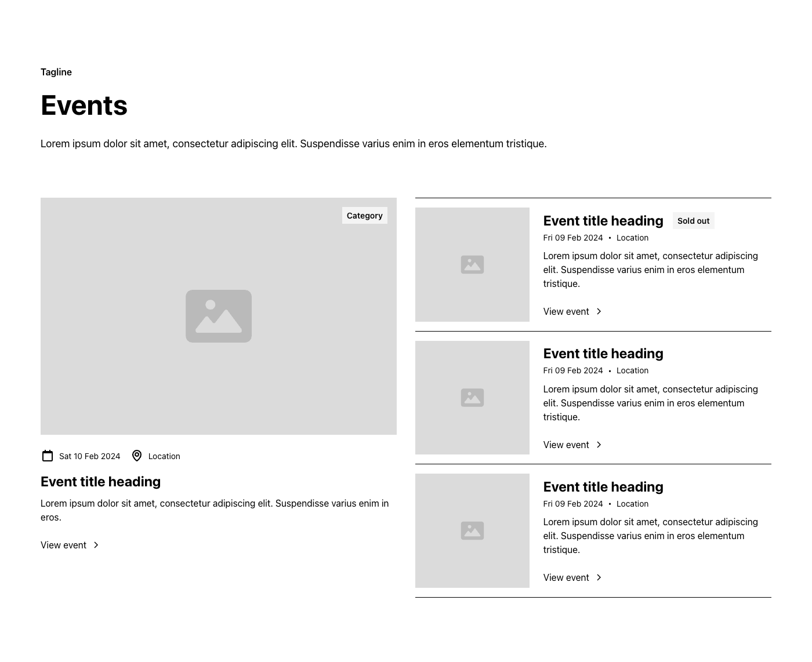This screenshot has height=662, width=812.
Task: Click the chevron arrow in the middle list event's View event
Action: (x=599, y=445)
